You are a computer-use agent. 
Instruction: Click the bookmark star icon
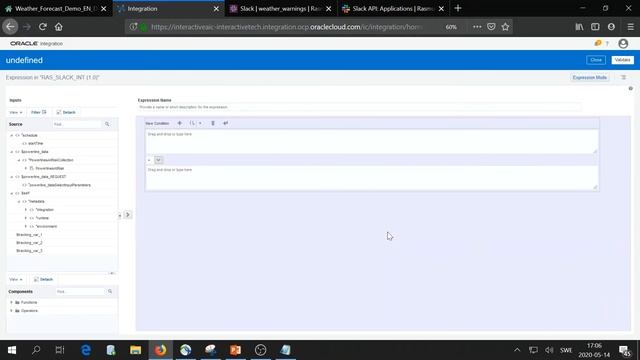pyautogui.click(x=505, y=27)
